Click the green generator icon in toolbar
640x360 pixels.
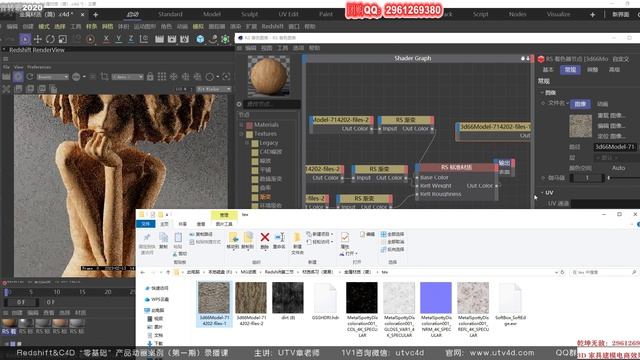point(225,39)
